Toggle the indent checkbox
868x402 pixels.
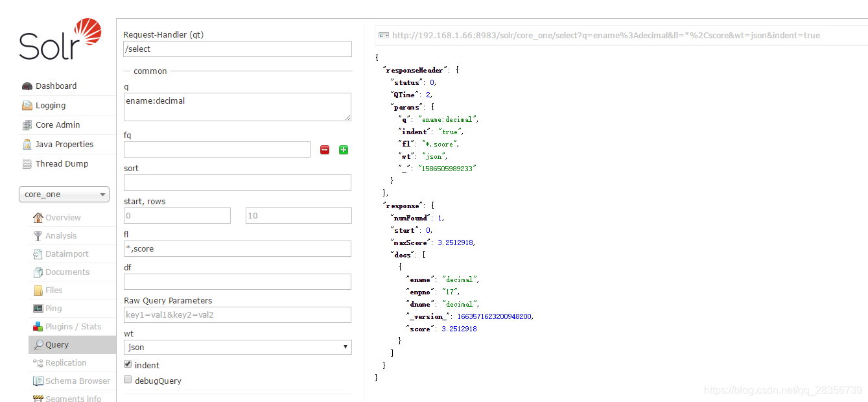coord(128,364)
